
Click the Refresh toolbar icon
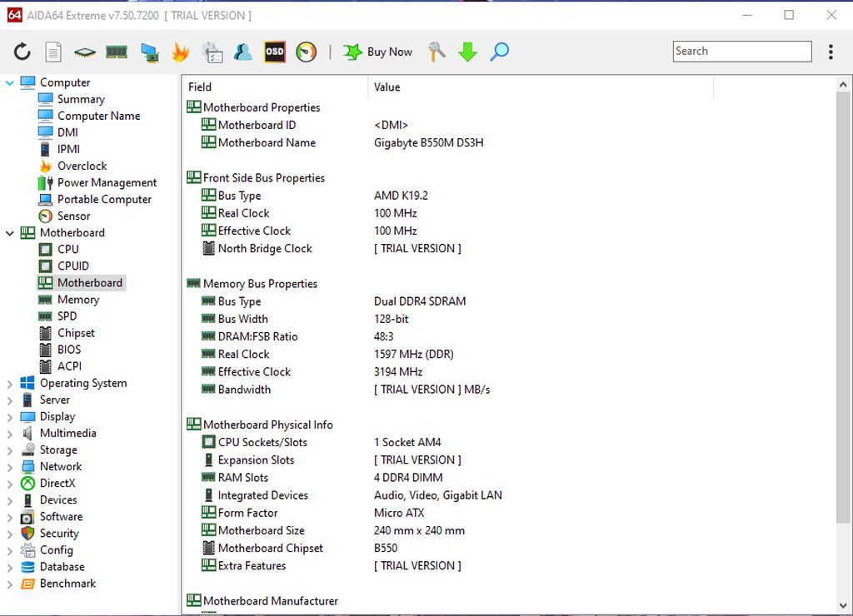click(x=22, y=52)
